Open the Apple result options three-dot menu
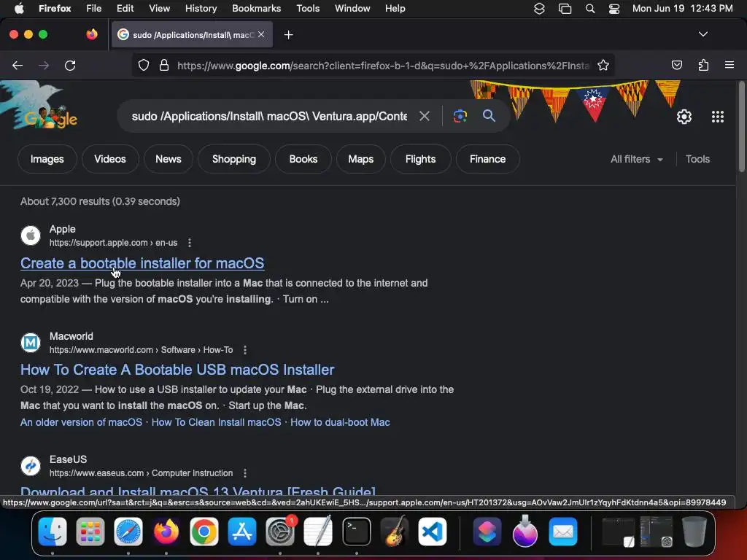The height and width of the screenshot is (560, 747). pyautogui.click(x=190, y=243)
